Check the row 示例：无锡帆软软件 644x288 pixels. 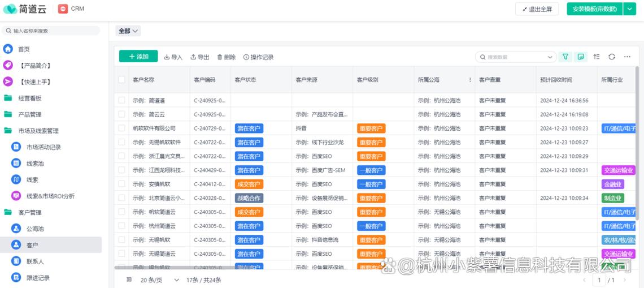pos(121,142)
